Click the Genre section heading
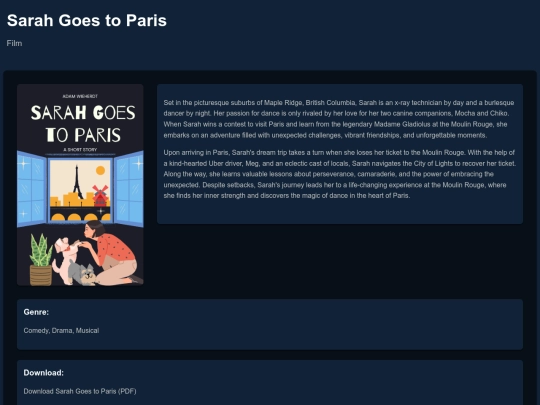540x405 pixels. coord(36,312)
